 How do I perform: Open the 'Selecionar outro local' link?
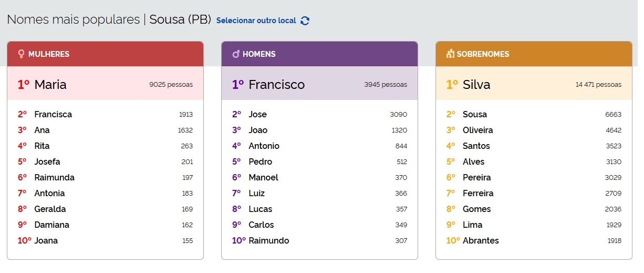(256, 21)
